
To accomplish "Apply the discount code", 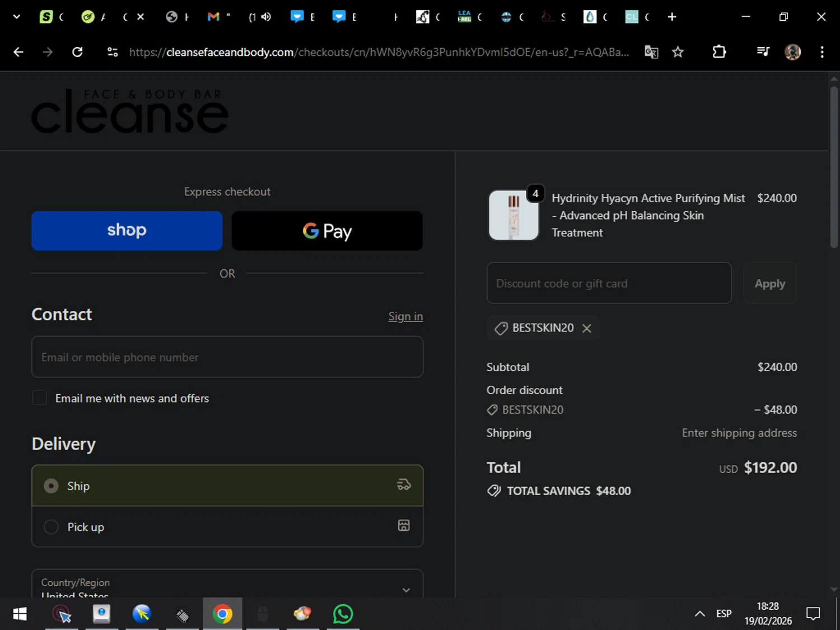I will [x=770, y=283].
